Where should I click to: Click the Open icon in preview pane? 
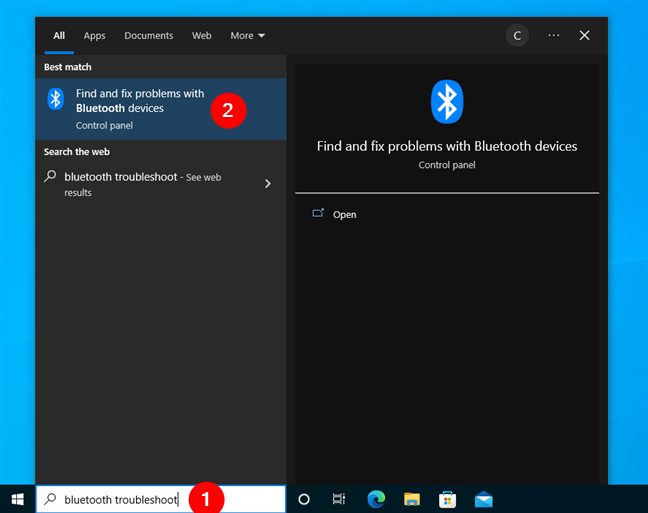point(318,213)
